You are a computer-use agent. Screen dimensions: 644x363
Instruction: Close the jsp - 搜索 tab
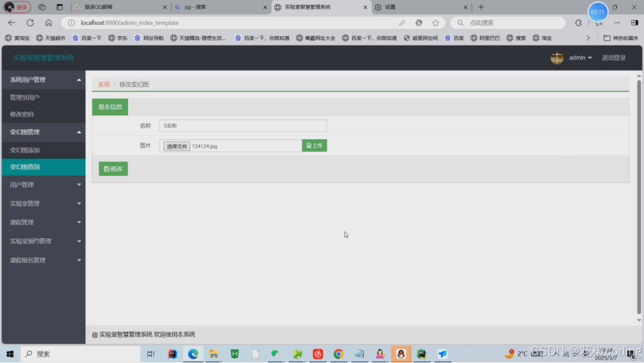(x=265, y=7)
